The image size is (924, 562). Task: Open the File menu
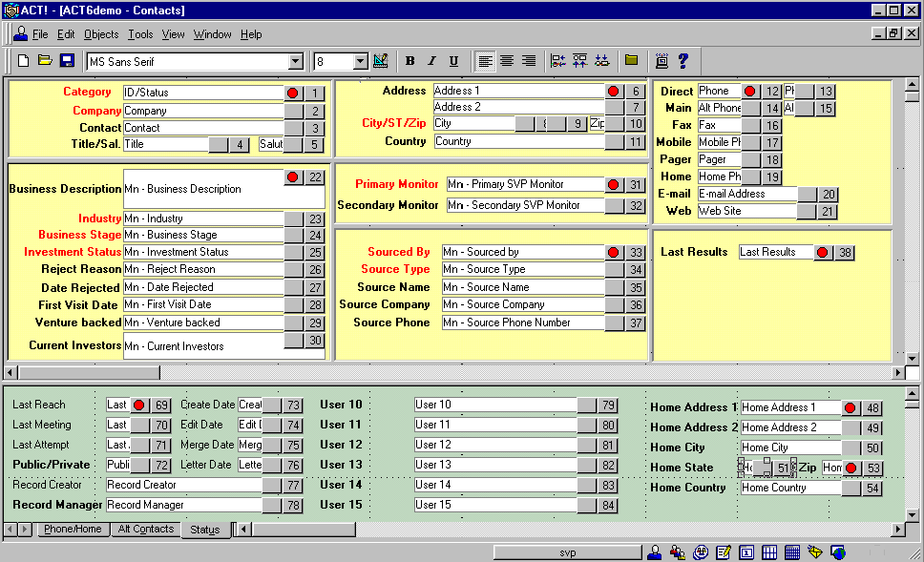[x=40, y=34]
